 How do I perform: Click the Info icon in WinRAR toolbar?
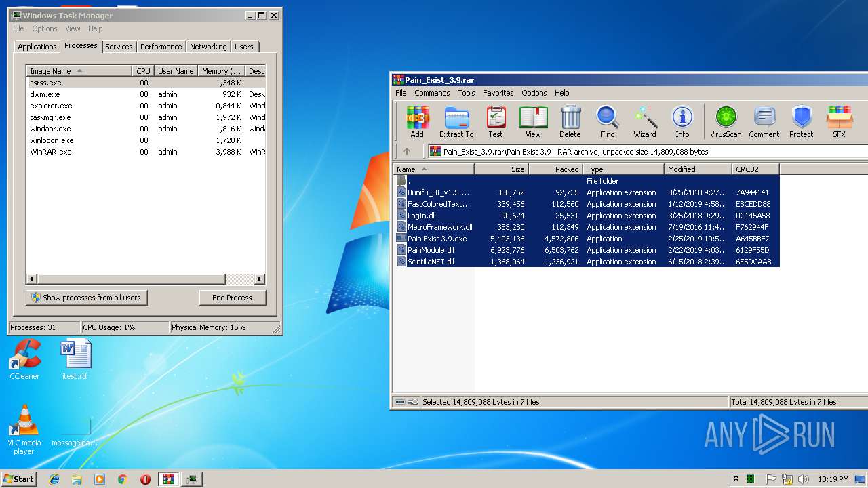(x=682, y=121)
